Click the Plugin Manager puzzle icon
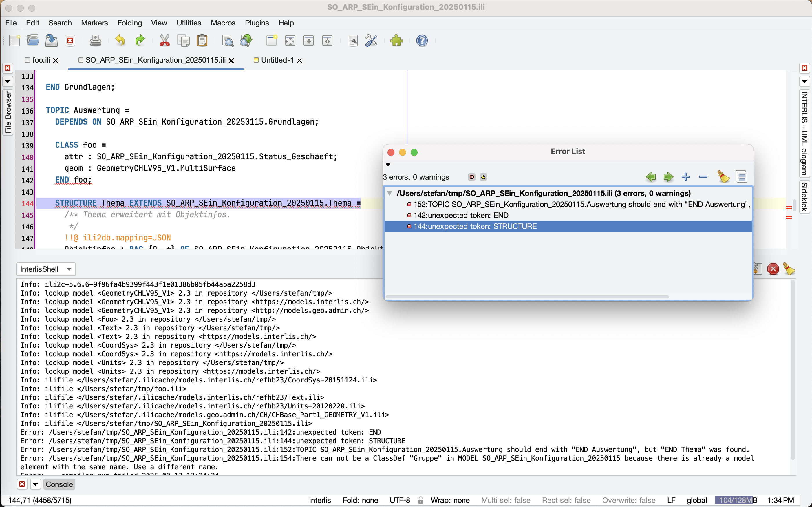 pyautogui.click(x=396, y=41)
